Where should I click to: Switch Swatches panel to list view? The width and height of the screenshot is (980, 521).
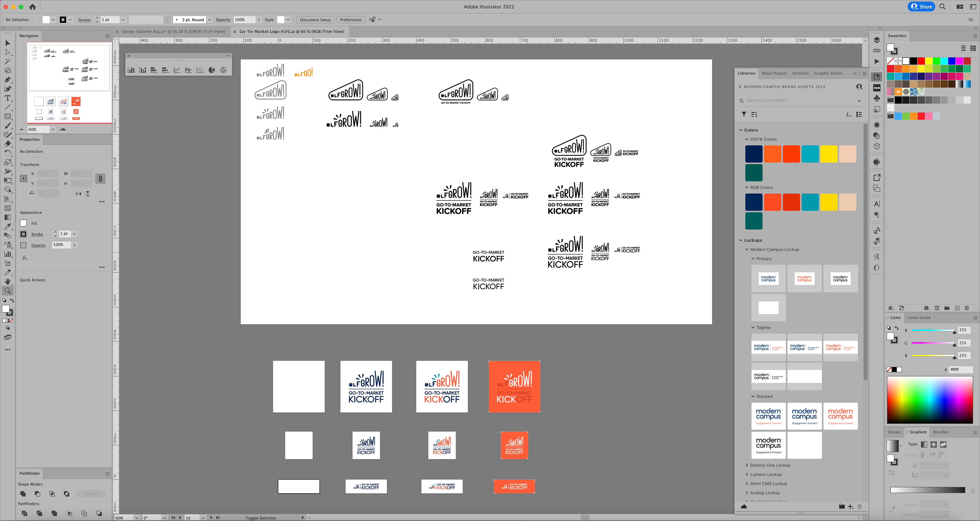(963, 48)
